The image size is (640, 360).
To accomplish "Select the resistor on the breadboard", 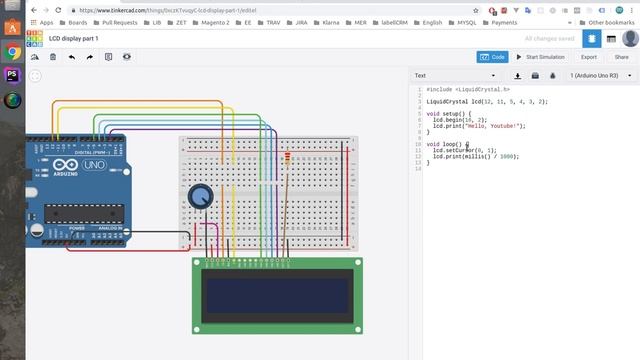I will pos(287,158).
